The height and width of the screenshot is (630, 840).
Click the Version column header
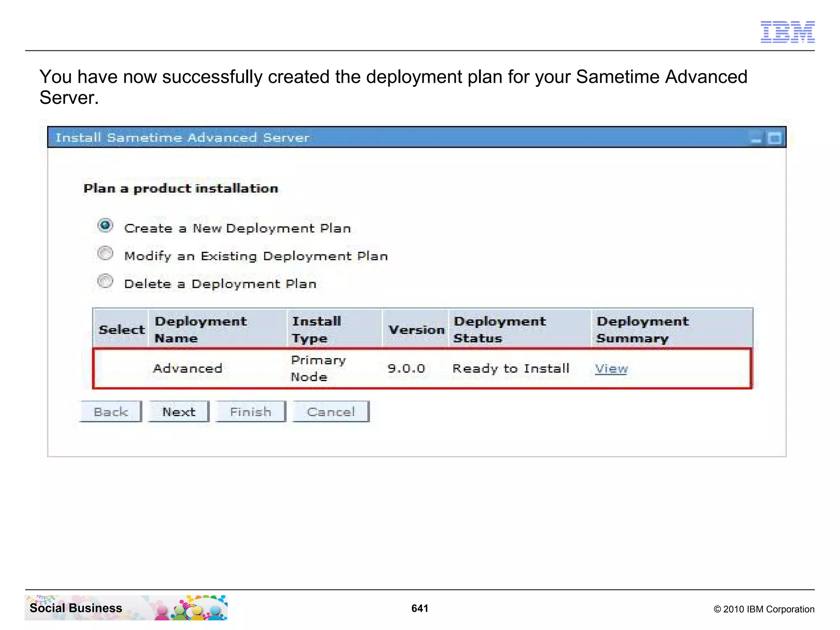click(416, 329)
